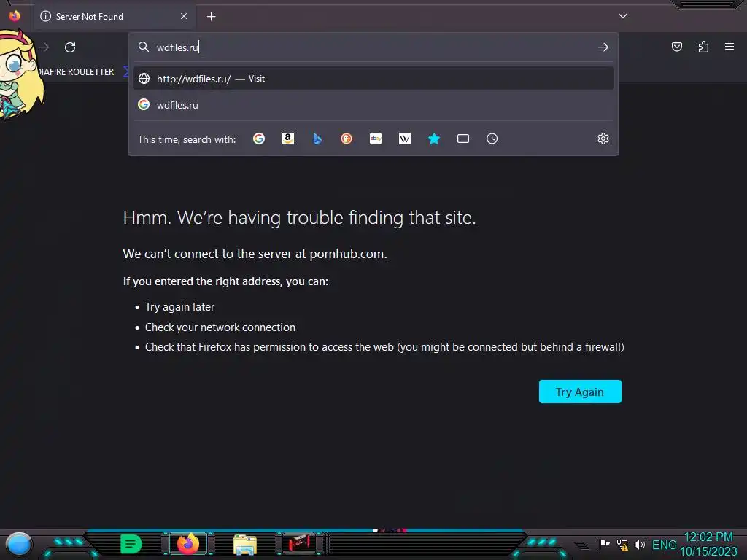Image resolution: width=747 pixels, height=560 pixels.
Task: Click 'Check your network connection' text
Action: point(220,327)
